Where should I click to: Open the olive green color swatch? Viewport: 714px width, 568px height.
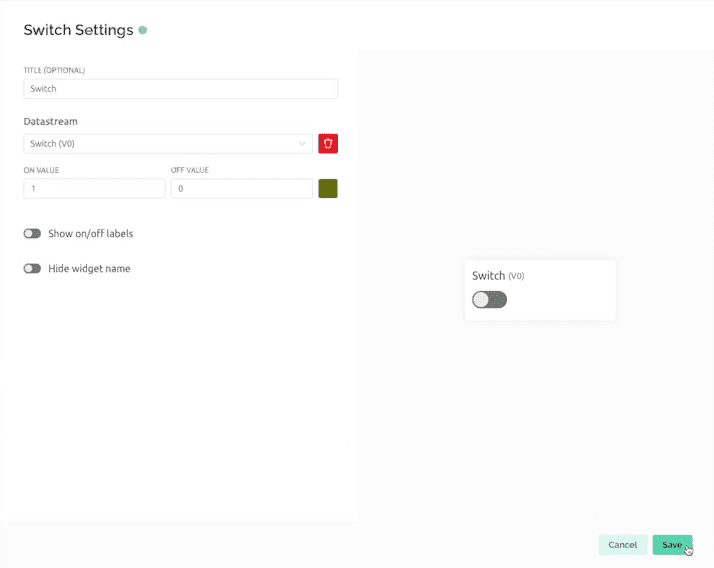coord(328,188)
